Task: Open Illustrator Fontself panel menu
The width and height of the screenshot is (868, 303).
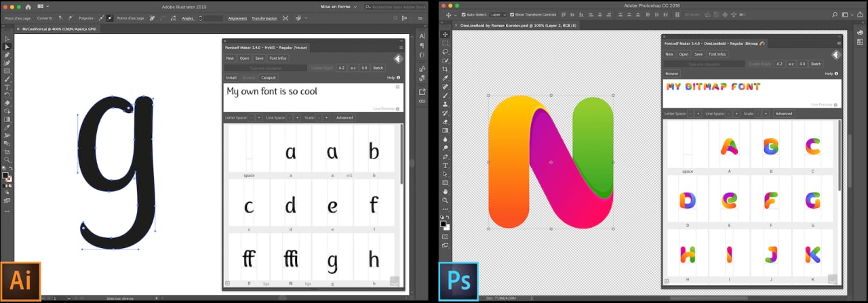Action: (401, 47)
